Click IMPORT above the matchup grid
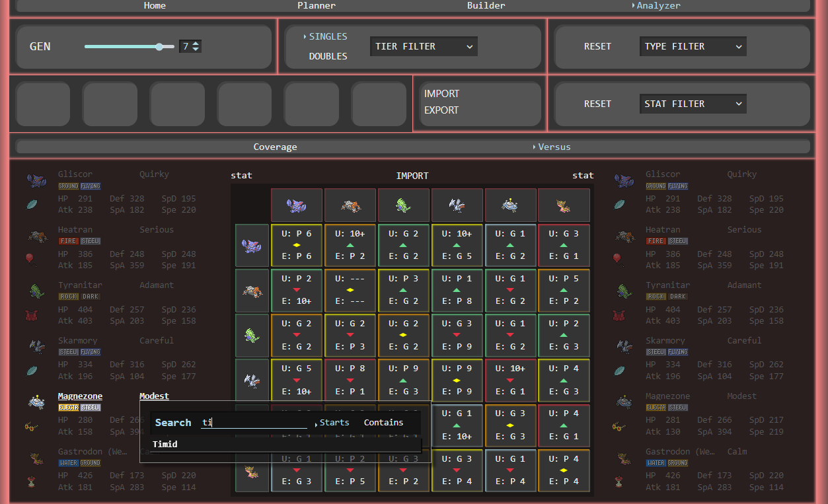 coord(412,176)
